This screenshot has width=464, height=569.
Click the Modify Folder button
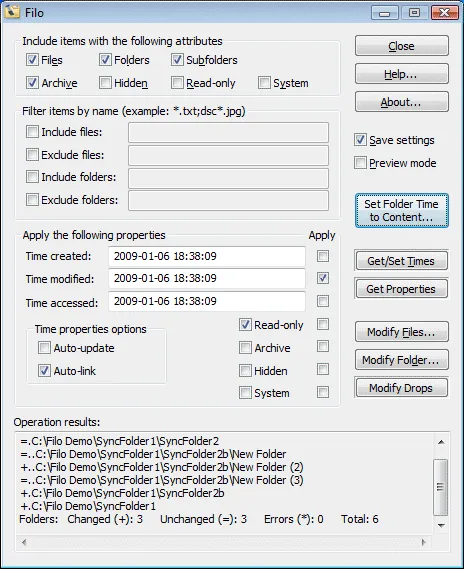coord(402,360)
